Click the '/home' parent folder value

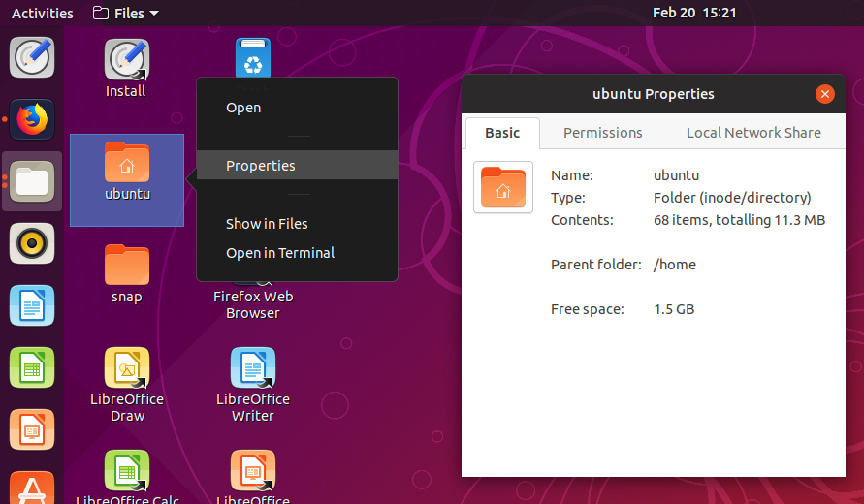(x=675, y=265)
